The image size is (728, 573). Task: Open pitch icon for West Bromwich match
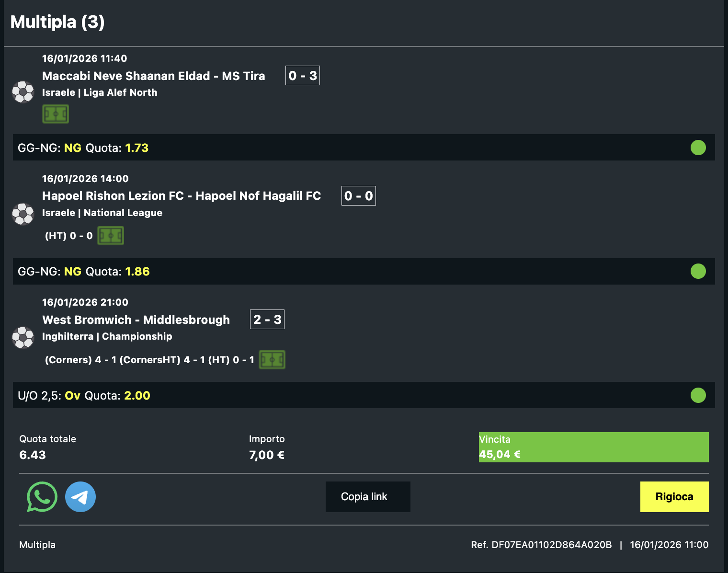tap(272, 360)
